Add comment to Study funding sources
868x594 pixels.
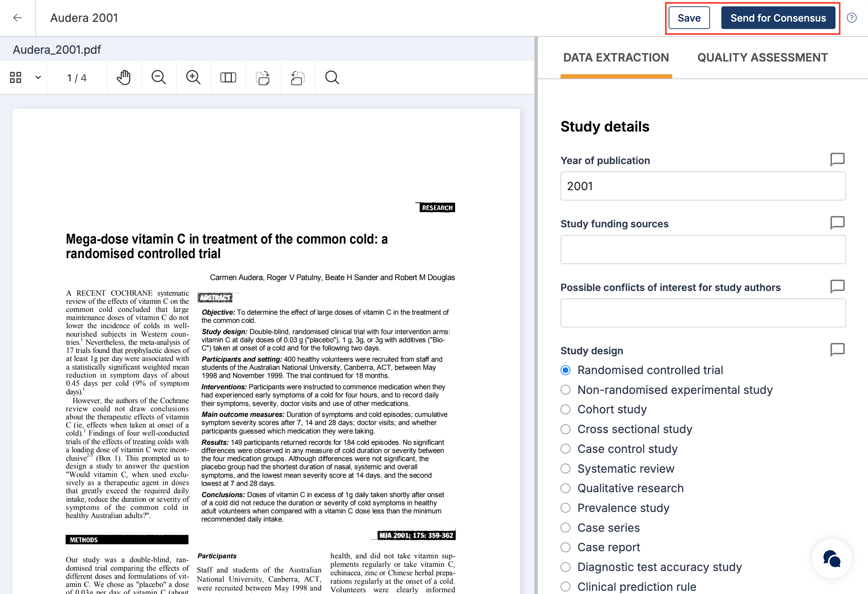[x=837, y=223]
